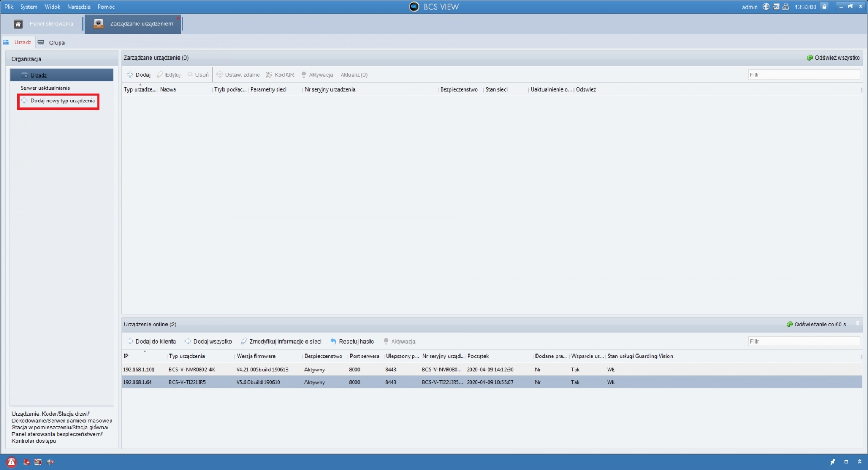The width and height of the screenshot is (868, 470).
Task: Click Dodaj in managed devices toolbar
Action: point(139,75)
